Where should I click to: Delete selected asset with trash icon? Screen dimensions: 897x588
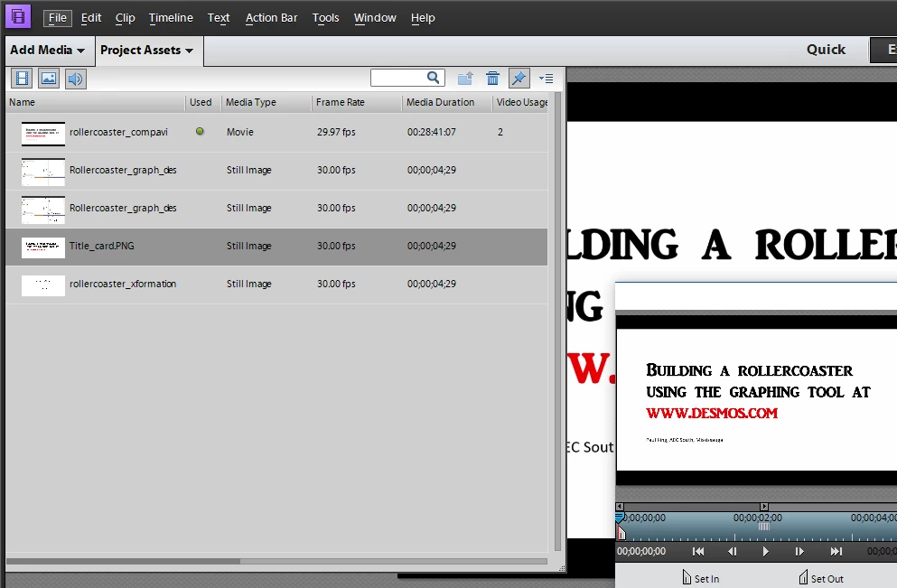pos(492,78)
